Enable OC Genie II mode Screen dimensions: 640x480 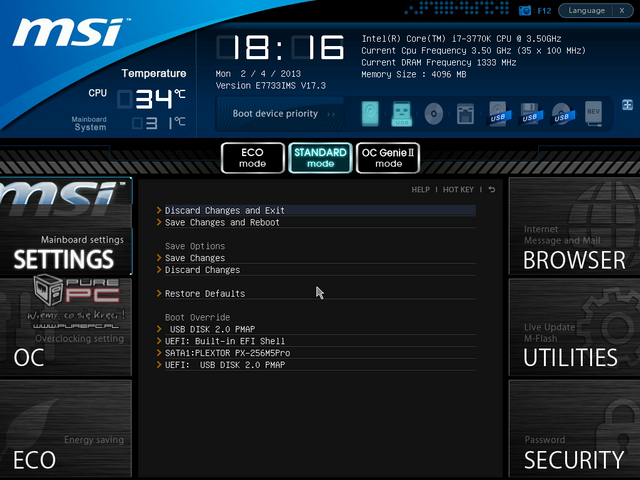(x=388, y=158)
